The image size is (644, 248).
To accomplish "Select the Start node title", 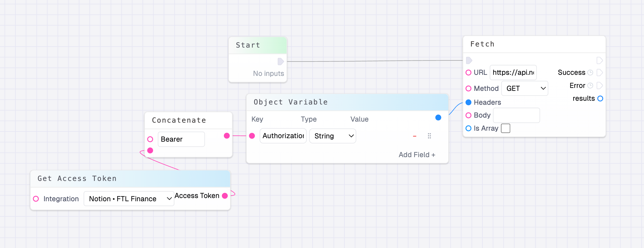I will coord(248,45).
